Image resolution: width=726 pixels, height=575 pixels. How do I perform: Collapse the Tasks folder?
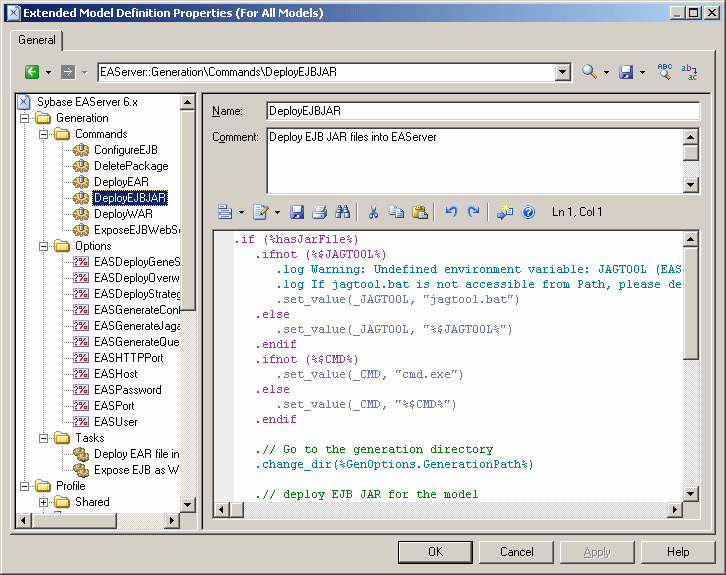click(x=44, y=438)
